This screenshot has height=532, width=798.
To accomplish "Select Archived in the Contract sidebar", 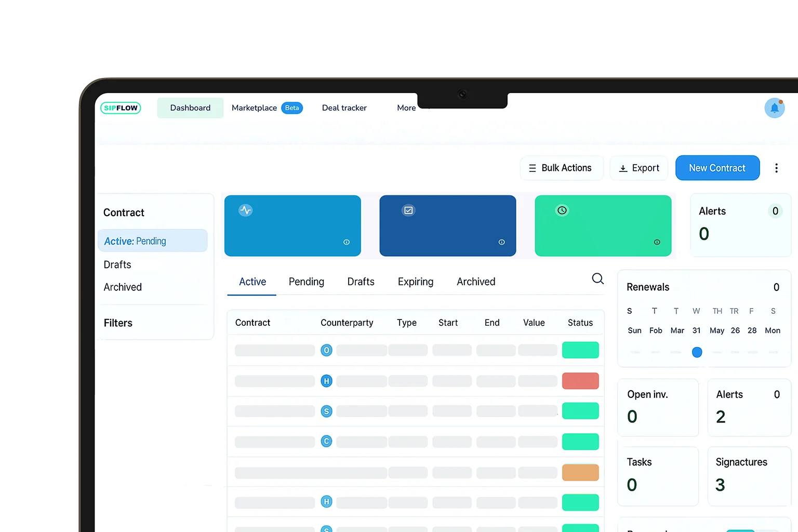I will pos(123,287).
